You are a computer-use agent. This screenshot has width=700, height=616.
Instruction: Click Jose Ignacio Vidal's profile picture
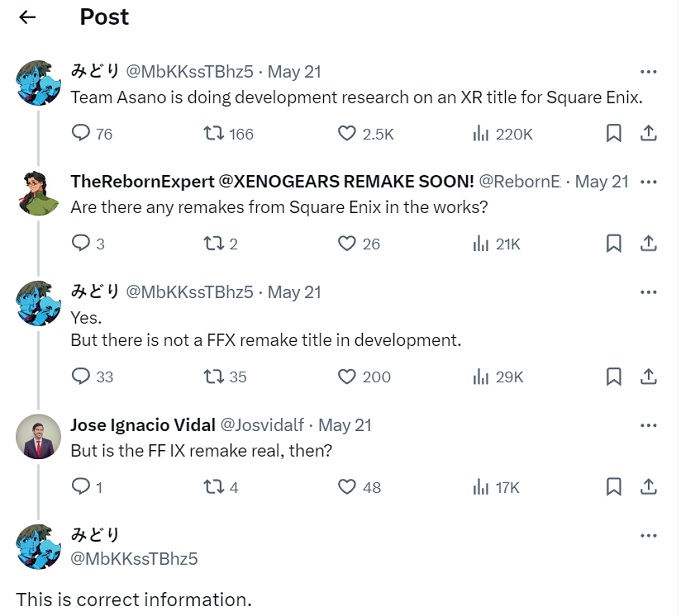pyautogui.click(x=38, y=436)
